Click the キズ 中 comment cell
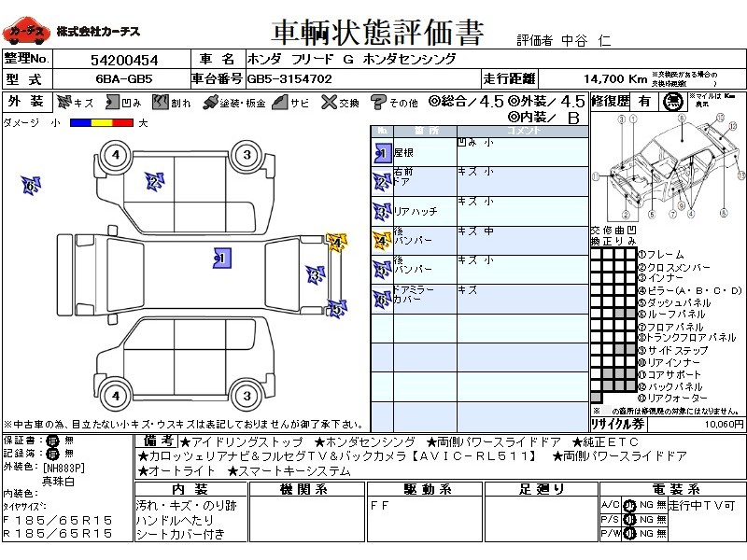The height and width of the screenshot is (560, 747). point(523,241)
